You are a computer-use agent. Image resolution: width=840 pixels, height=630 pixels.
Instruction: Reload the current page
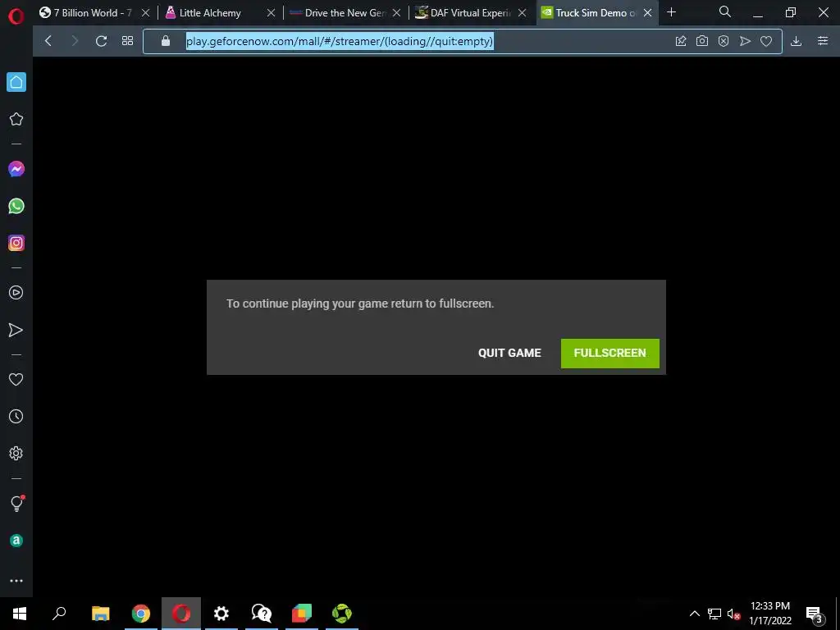101,41
